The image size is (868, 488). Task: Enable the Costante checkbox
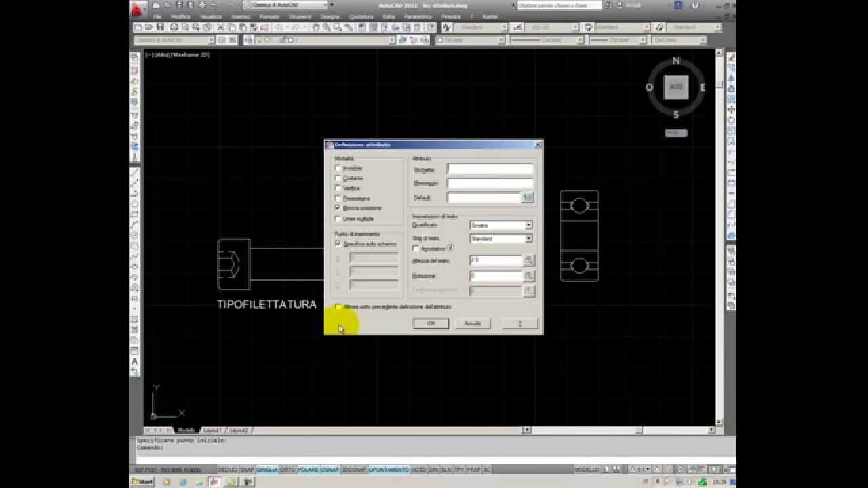pyautogui.click(x=338, y=178)
